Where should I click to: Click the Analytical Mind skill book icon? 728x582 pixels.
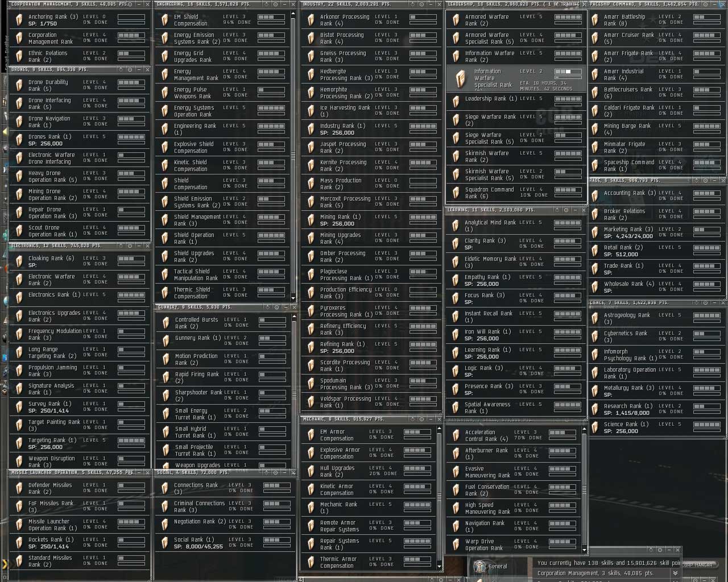455,226
